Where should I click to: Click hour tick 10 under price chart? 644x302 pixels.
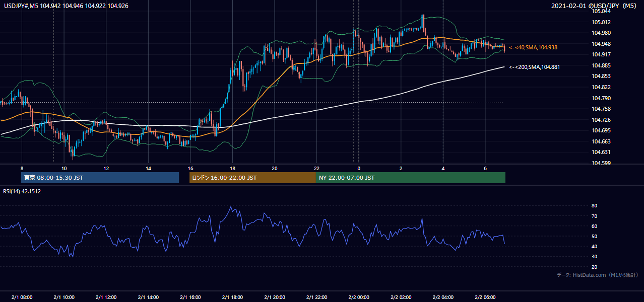(x=64, y=168)
